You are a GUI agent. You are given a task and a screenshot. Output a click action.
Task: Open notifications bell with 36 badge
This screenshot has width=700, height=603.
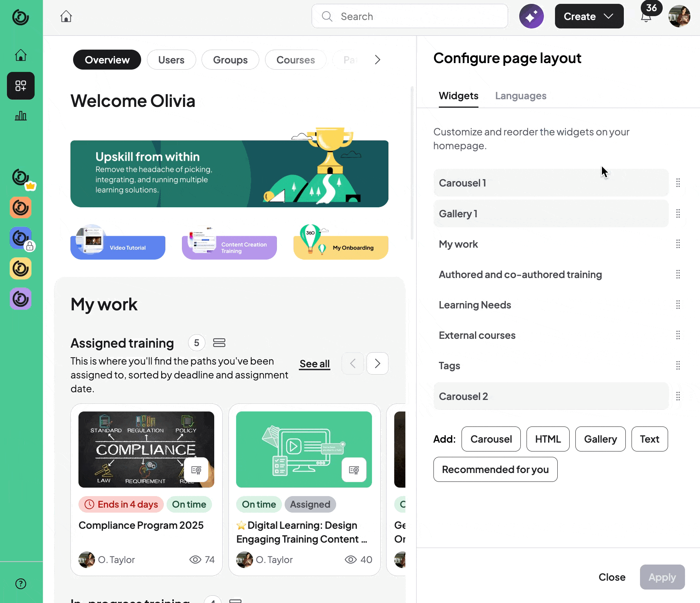(x=646, y=17)
